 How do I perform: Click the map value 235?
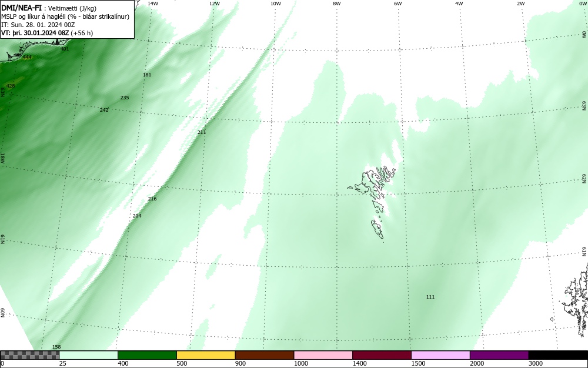(x=125, y=98)
